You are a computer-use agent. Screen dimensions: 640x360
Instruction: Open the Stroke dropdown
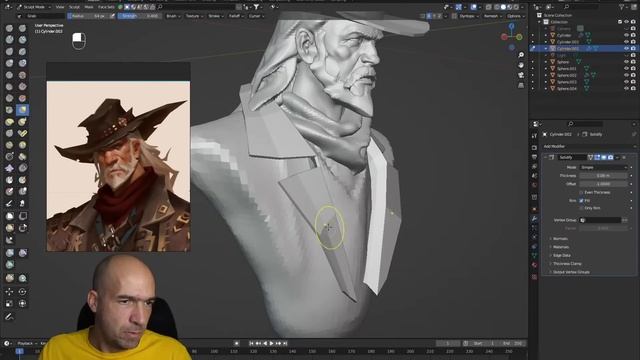(x=215, y=16)
